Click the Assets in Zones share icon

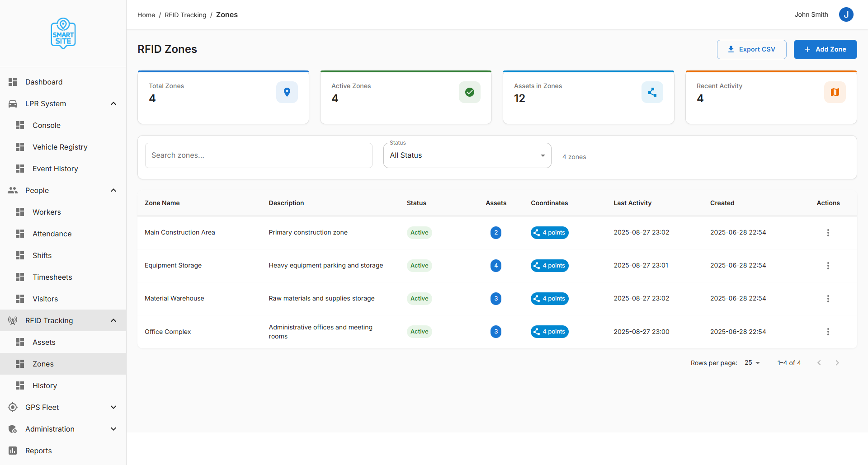pos(652,92)
